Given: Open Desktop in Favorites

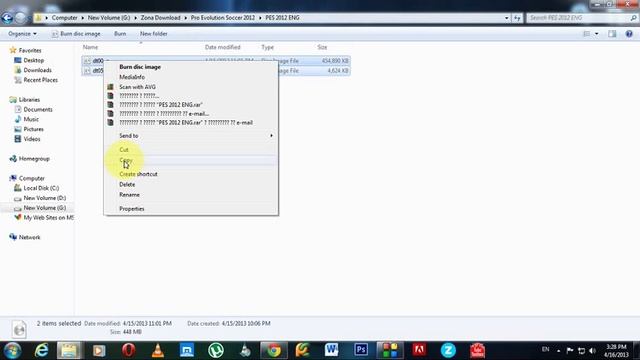Looking at the screenshot, I should pyautogui.click(x=33, y=60).
